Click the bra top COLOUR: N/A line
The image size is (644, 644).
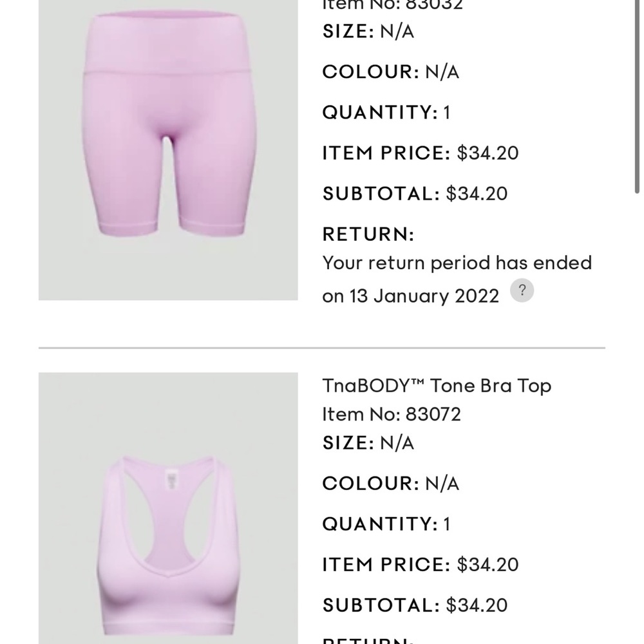pos(391,484)
